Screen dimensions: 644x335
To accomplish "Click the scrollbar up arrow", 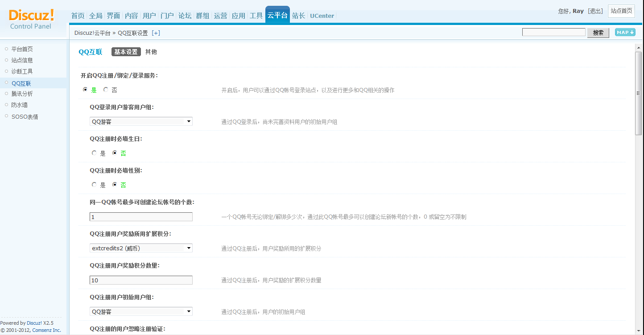I will [x=639, y=48].
